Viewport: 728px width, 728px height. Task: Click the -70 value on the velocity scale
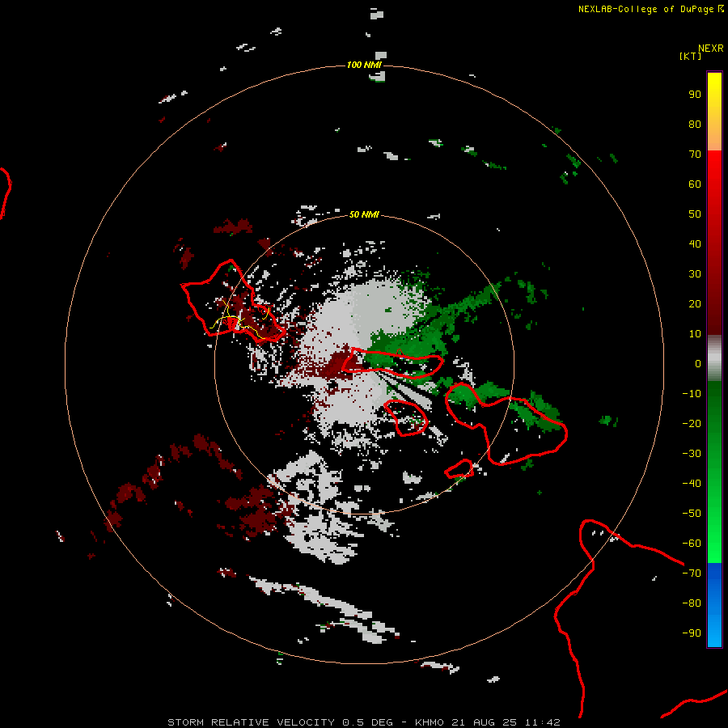pyautogui.click(x=692, y=574)
